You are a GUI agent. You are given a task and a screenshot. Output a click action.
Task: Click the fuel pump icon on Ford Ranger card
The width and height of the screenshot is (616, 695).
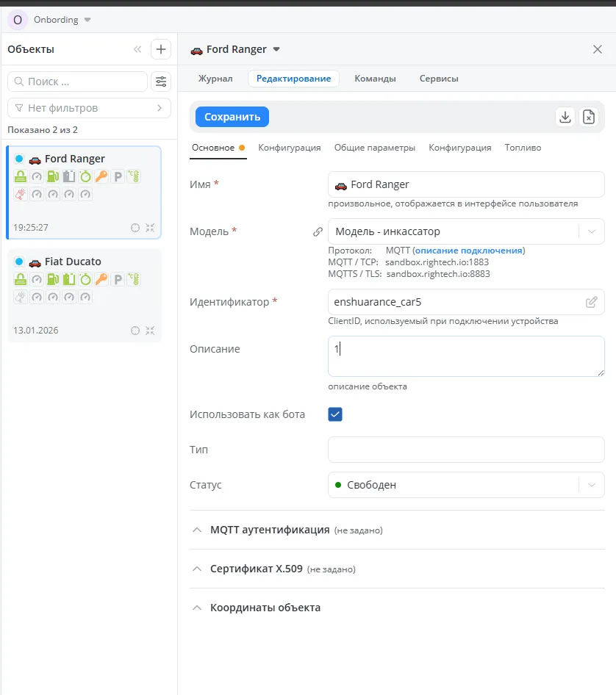pyautogui.click(x=53, y=176)
